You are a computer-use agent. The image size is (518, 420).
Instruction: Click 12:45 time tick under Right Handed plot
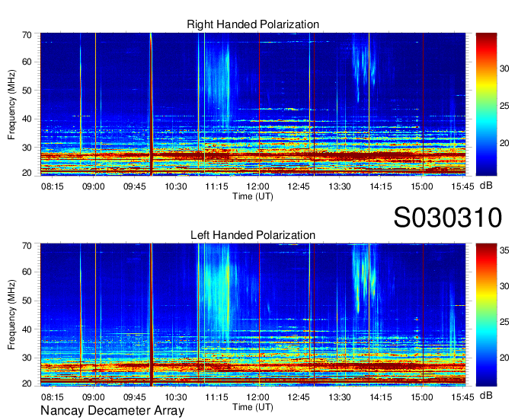click(x=299, y=186)
